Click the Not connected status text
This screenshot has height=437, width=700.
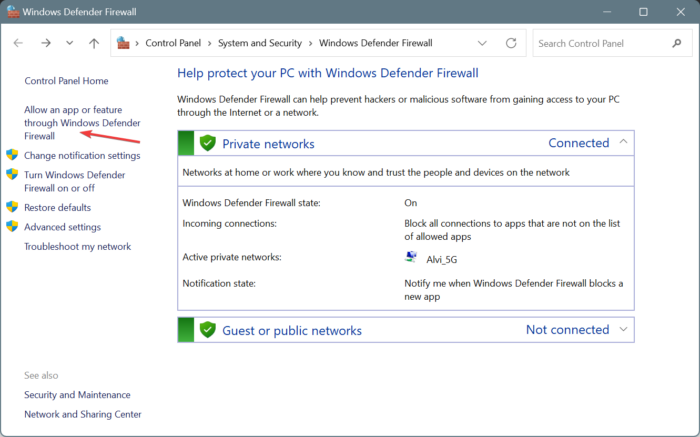pos(567,329)
